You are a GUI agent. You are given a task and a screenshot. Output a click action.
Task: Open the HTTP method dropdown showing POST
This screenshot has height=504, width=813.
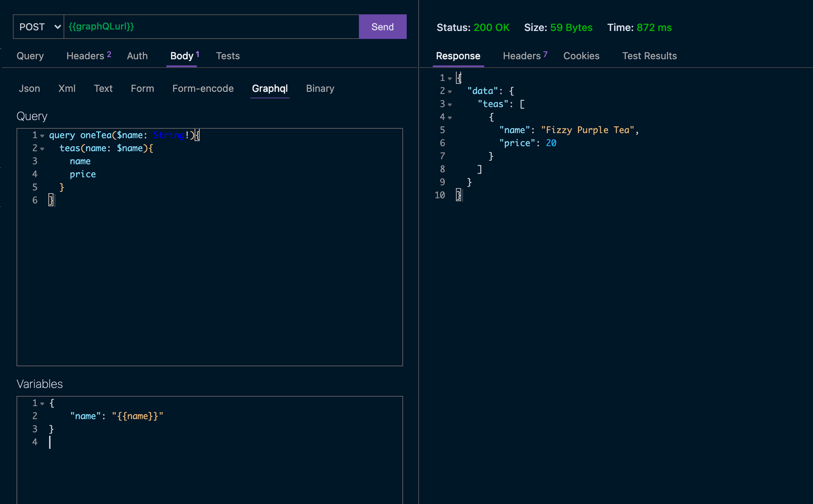click(x=38, y=26)
